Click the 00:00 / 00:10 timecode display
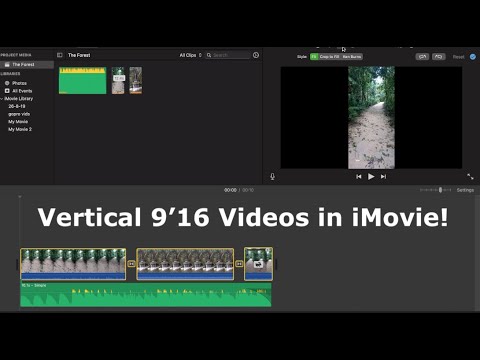This screenshot has width=480, height=360. click(x=239, y=190)
